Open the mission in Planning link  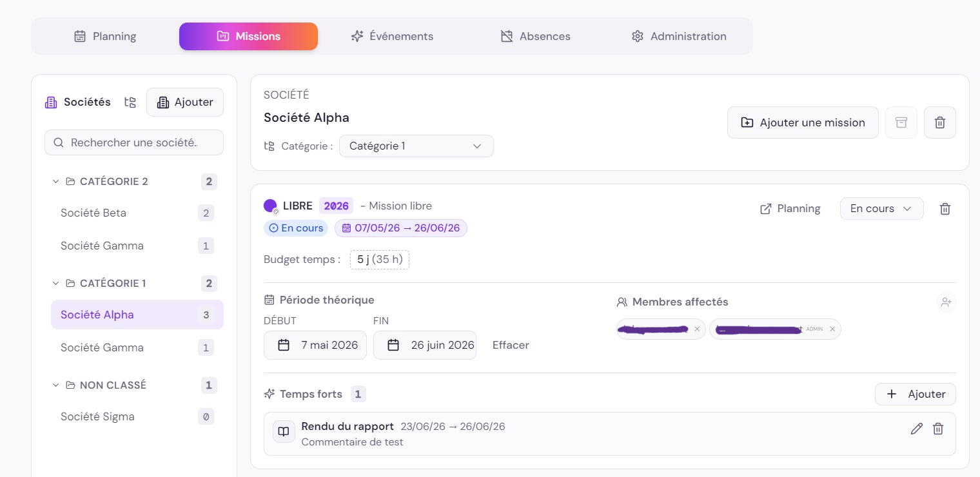[x=790, y=209]
